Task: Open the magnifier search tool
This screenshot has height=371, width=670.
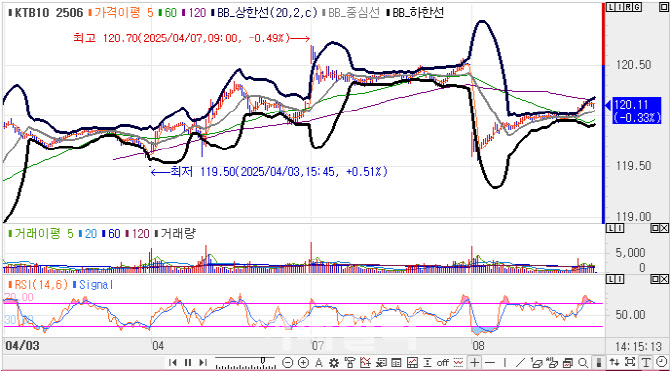Action: click(x=583, y=362)
